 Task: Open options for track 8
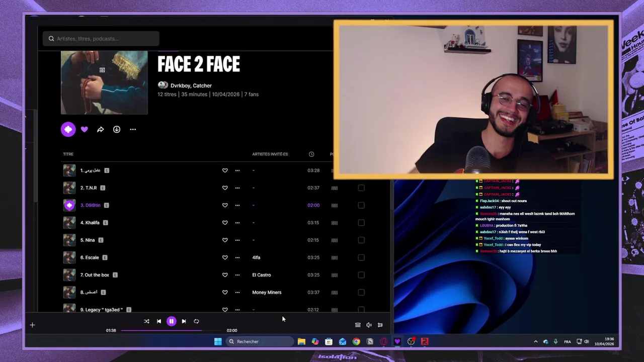click(237, 292)
